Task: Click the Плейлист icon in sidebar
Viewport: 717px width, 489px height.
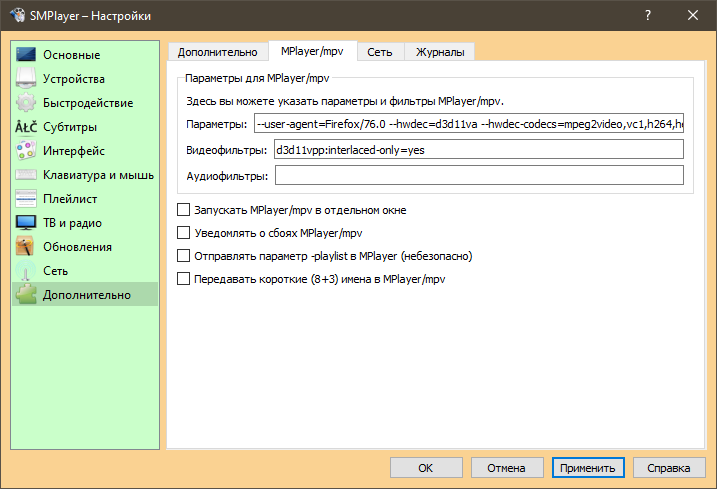Action: tap(26, 199)
